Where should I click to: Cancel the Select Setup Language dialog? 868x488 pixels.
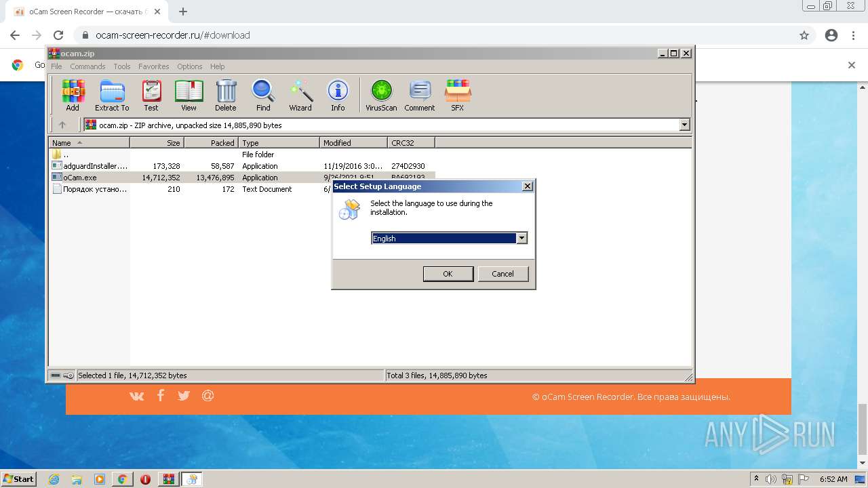click(502, 274)
